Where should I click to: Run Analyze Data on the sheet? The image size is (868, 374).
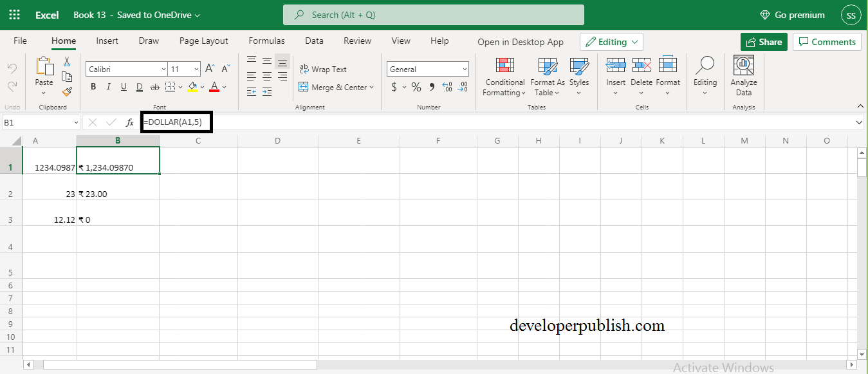pos(743,74)
